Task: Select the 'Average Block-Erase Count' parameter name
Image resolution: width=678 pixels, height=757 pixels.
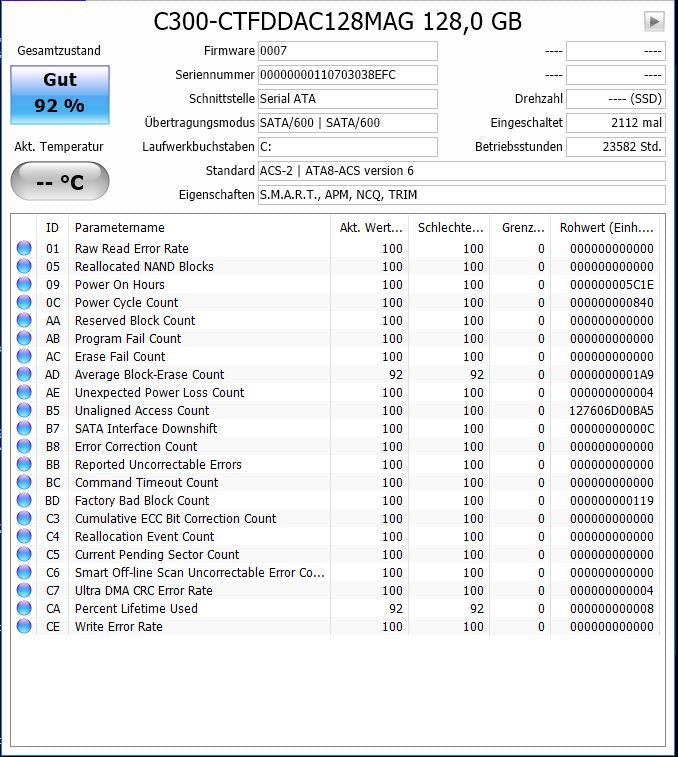Action: tap(149, 374)
